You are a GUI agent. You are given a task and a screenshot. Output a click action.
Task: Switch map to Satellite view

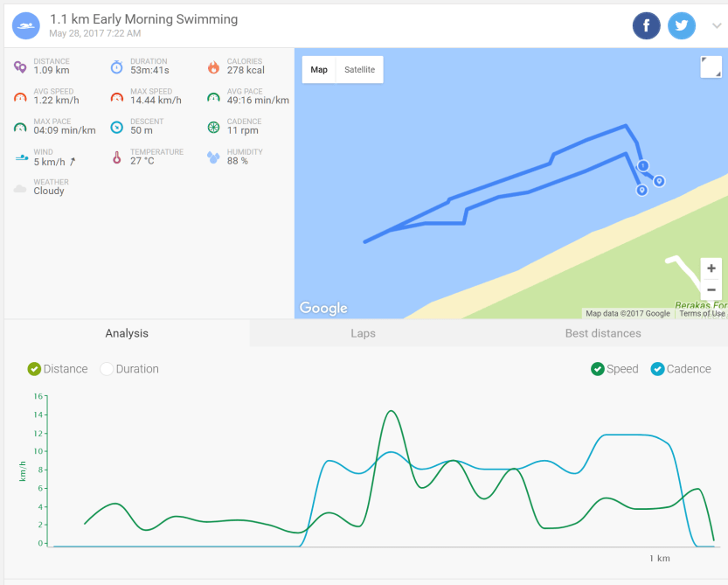pos(359,70)
